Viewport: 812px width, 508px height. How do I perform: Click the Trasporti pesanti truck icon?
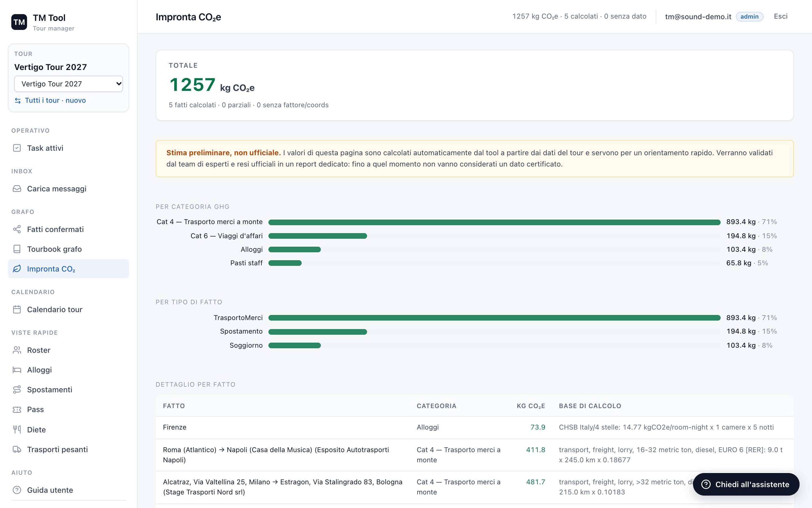(17, 450)
